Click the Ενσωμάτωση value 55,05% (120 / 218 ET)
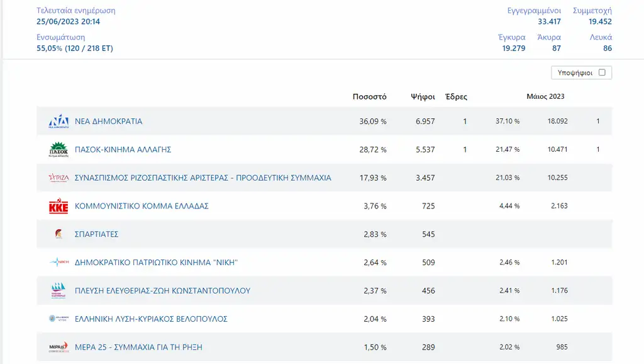 tap(75, 48)
